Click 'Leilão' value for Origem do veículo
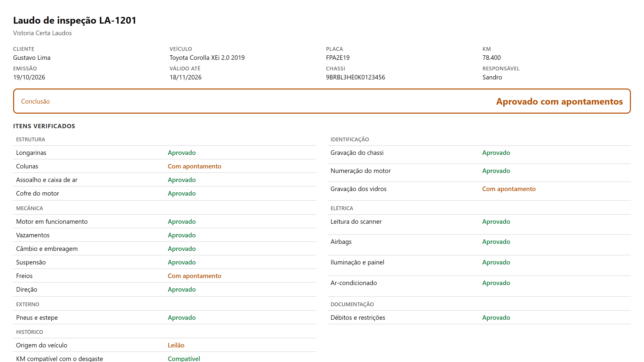This screenshot has width=644, height=362. 176,345
